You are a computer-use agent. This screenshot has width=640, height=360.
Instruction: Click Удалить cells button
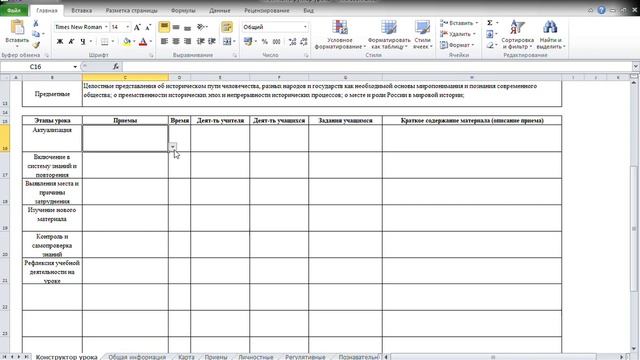pyautogui.click(x=458, y=34)
